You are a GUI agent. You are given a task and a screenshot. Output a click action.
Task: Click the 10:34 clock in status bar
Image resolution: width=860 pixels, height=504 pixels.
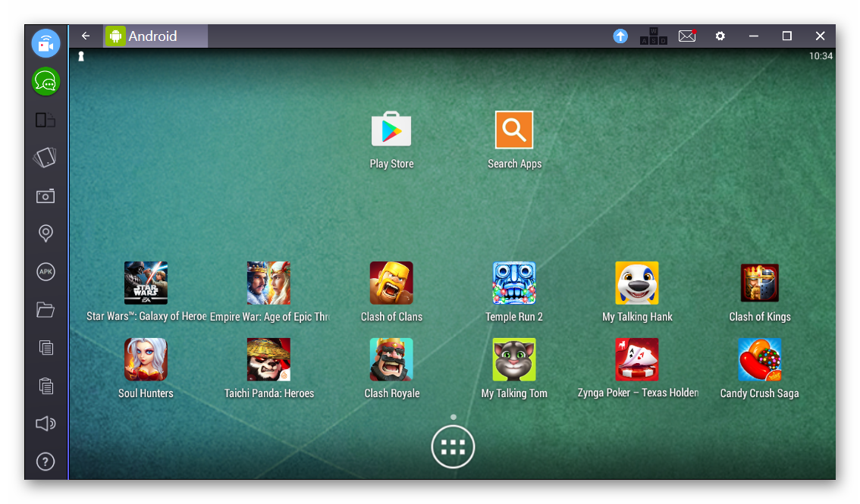[x=821, y=56]
